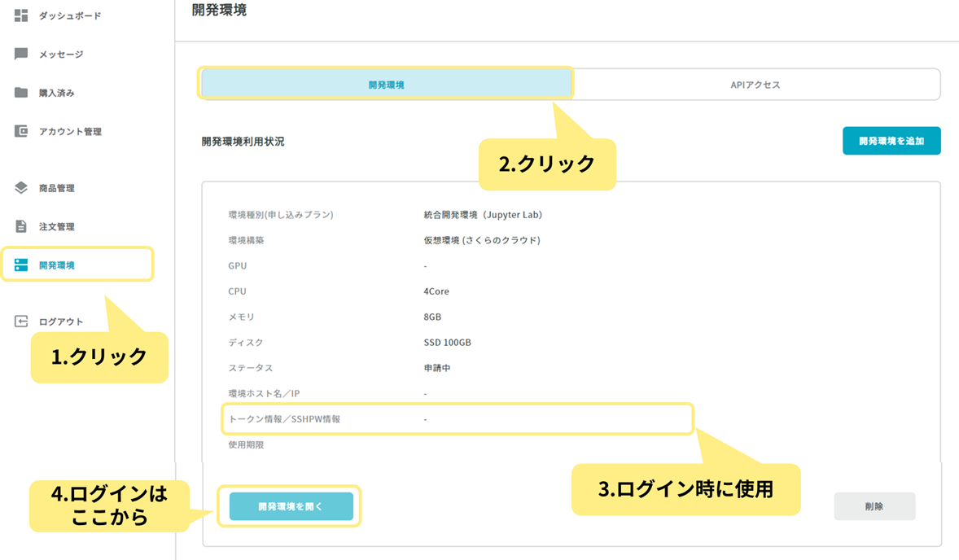Click the 8GB value
959x560 pixels.
[x=432, y=317]
